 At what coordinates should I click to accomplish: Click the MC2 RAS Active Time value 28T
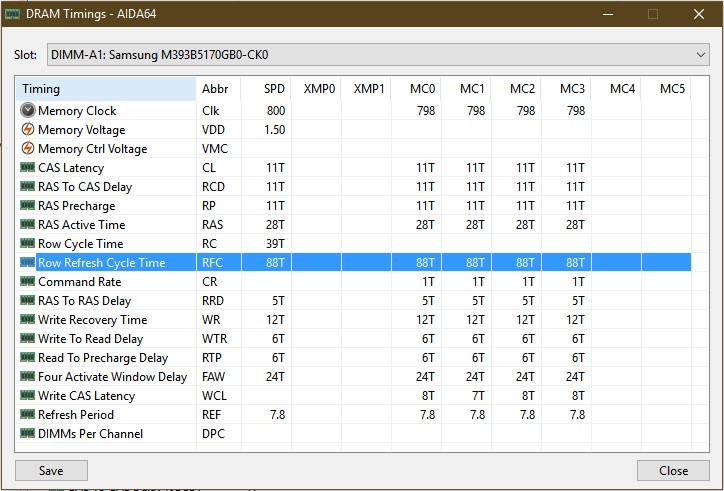525,224
